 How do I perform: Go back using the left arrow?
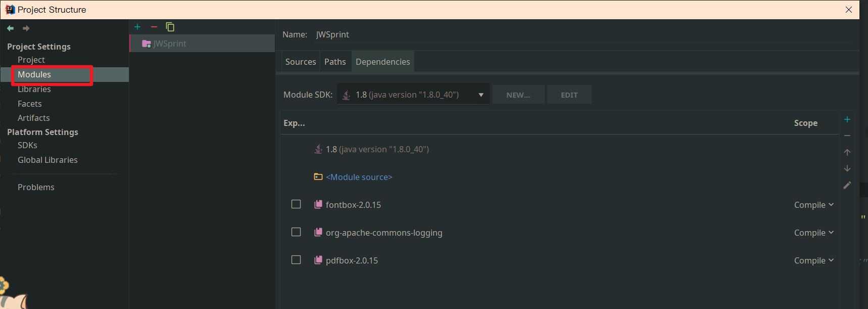click(10, 28)
